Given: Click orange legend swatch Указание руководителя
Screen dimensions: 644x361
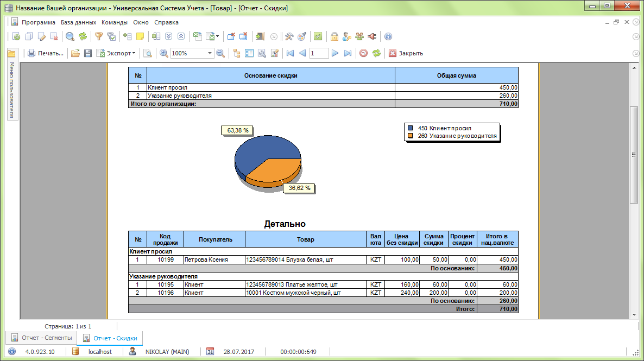Looking at the screenshot, I should pos(410,136).
